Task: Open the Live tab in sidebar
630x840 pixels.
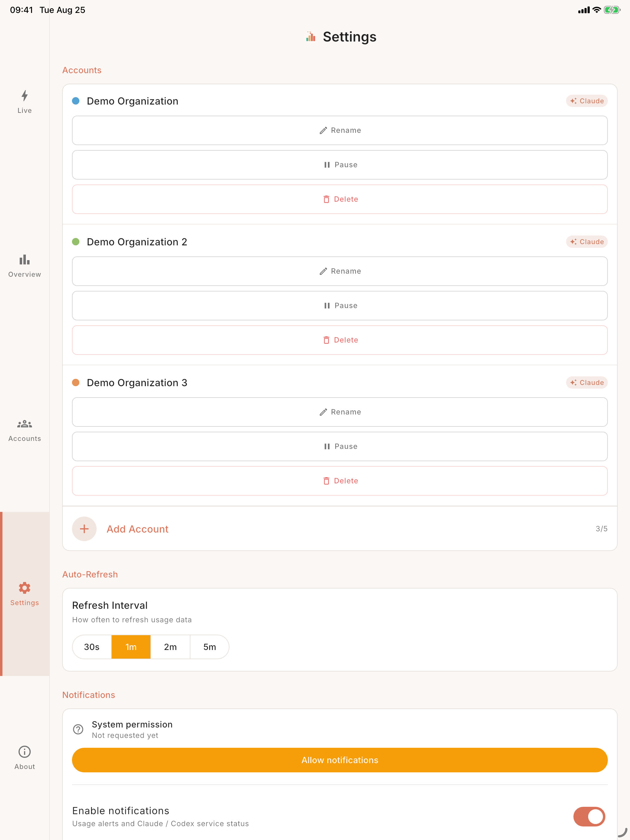Action: pos(25,102)
